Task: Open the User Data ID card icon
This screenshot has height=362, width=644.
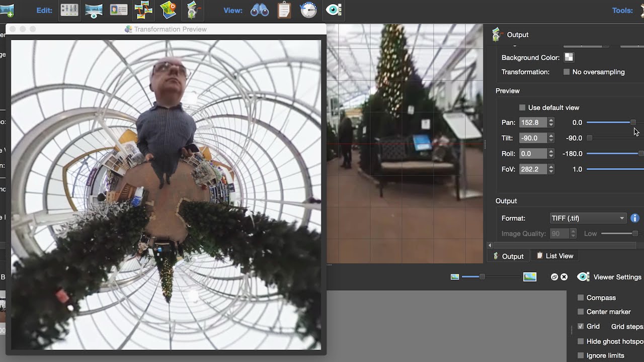Action: pyautogui.click(x=119, y=10)
